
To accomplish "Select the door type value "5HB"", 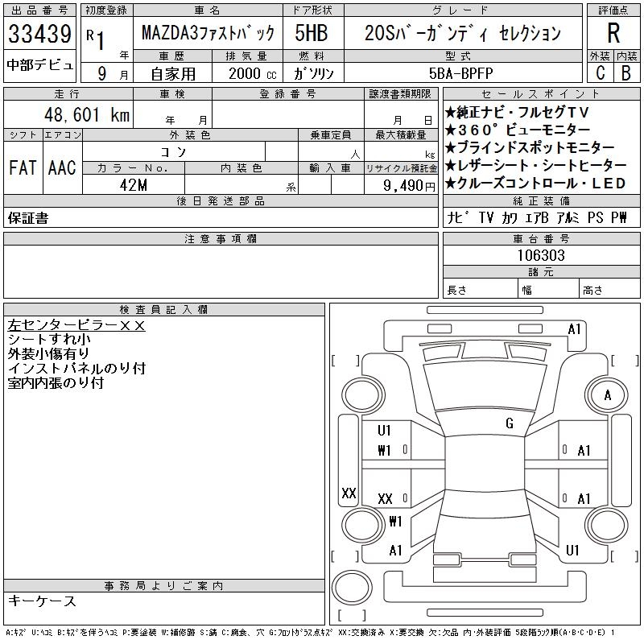I will pyautogui.click(x=312, y=33).
